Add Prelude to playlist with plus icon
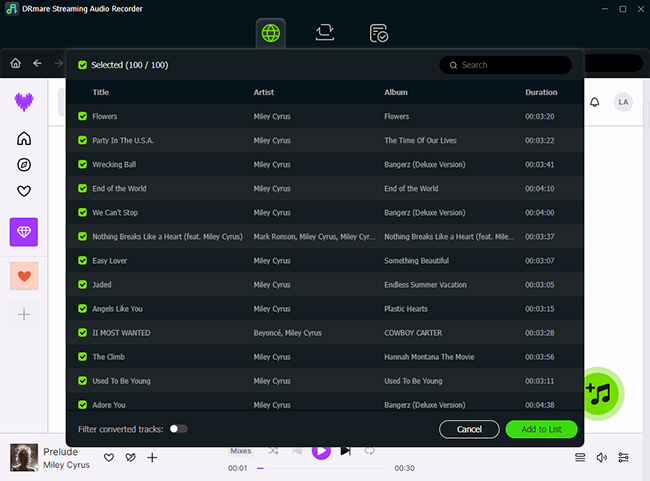The image size is (650, 481). (152, 457)
